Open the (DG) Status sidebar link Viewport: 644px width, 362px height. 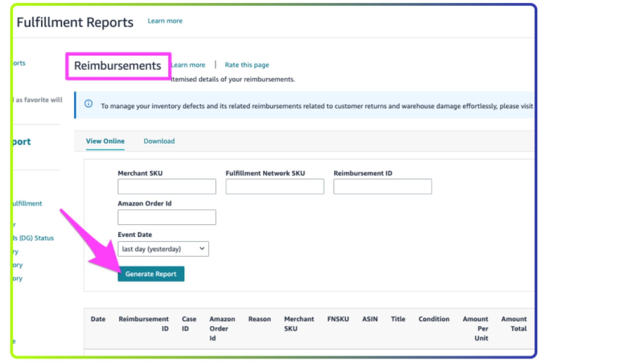point(34,238)
